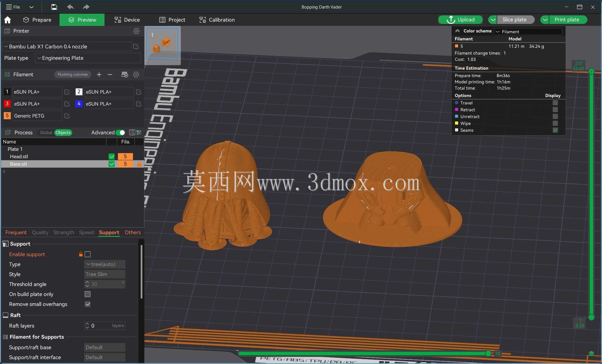Switch to the Calibration tab
Screen dimensions: 602x364
click(217, 20)
